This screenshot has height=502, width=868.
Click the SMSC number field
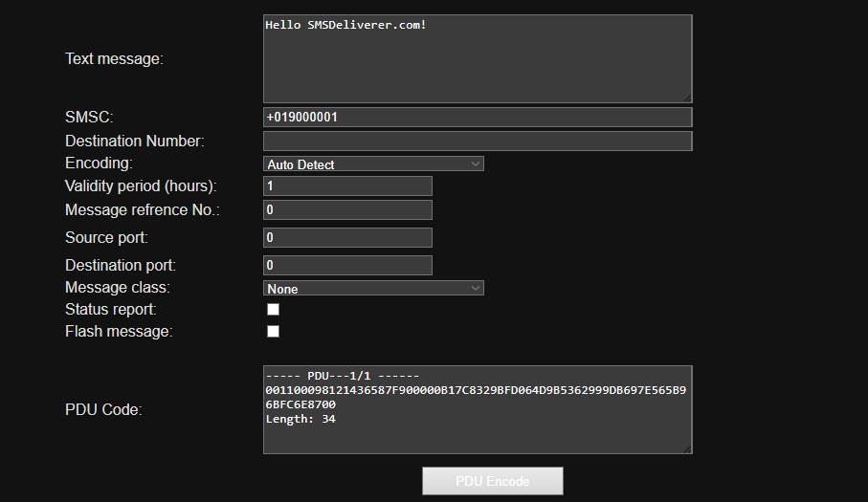point(478,118)
